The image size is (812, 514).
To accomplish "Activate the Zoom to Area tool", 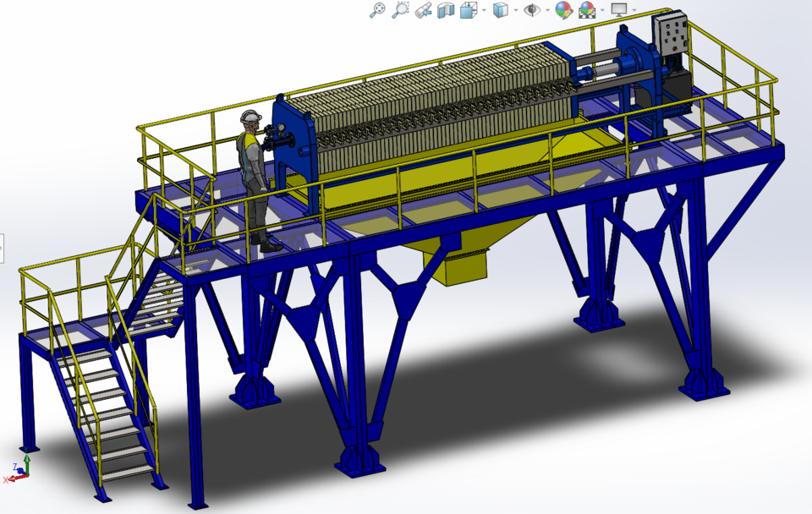I will (400, 10).
